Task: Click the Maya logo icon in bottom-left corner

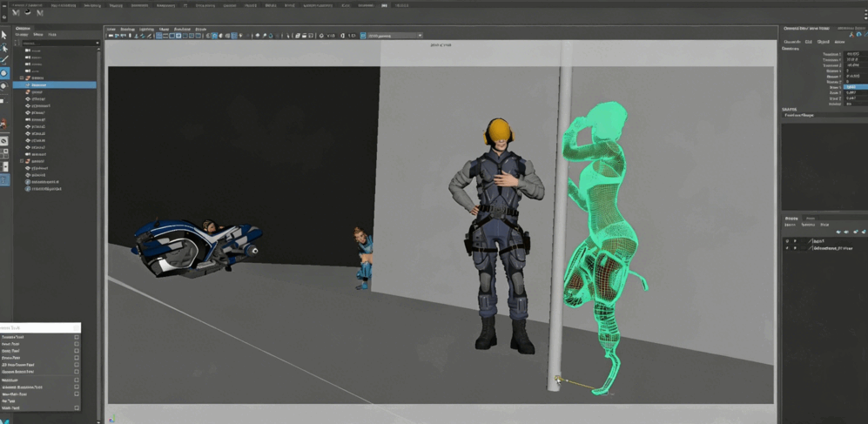Action: (x=4, y=419)
